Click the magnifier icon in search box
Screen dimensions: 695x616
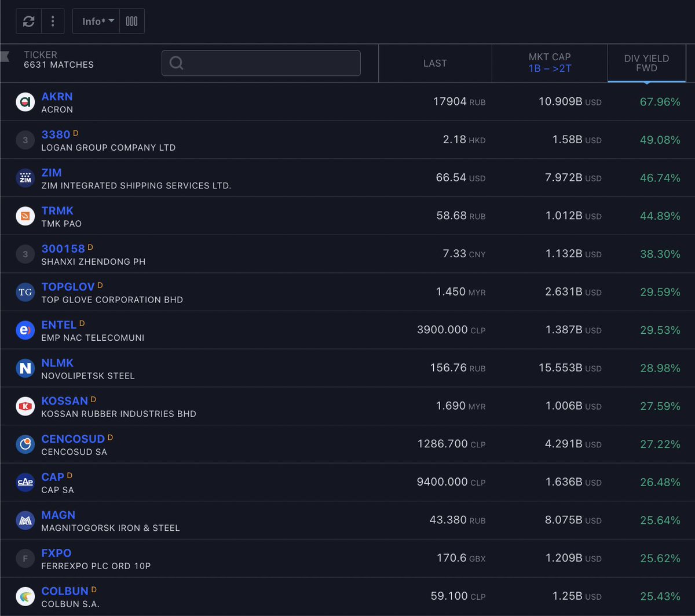click(177, 63)
